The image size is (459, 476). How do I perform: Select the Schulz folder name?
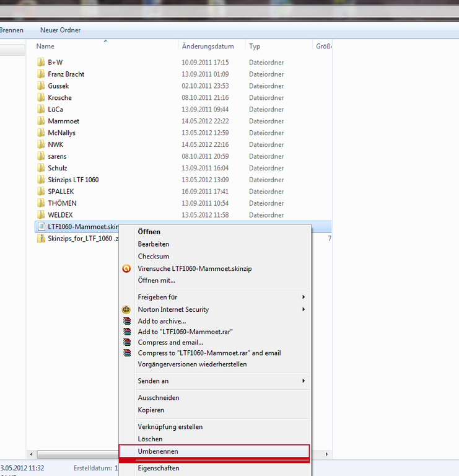(58, 168)
